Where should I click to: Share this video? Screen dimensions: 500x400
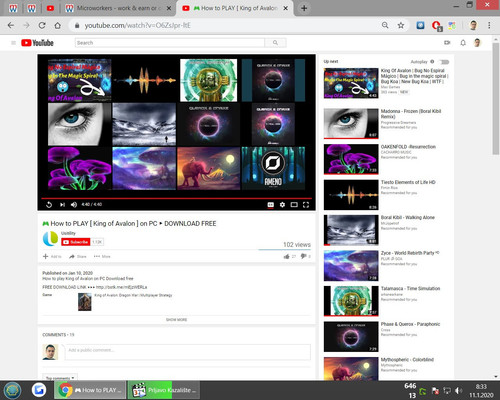coord(78,256)
